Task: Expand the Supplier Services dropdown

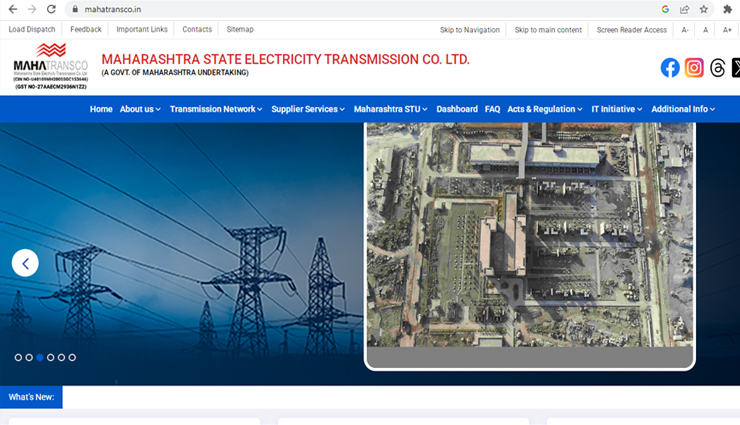Action: point(308,109)
